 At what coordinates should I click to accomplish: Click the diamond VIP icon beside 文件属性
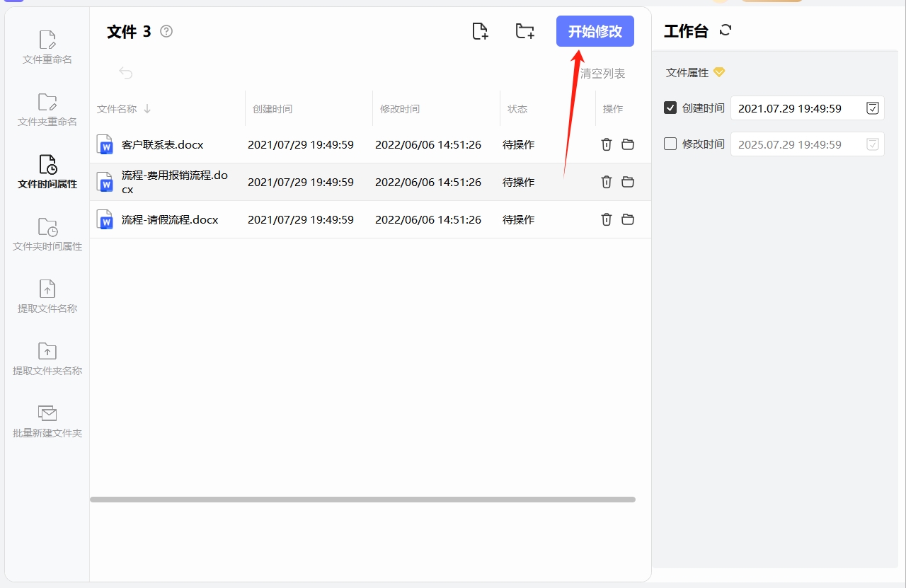(719, 72)
